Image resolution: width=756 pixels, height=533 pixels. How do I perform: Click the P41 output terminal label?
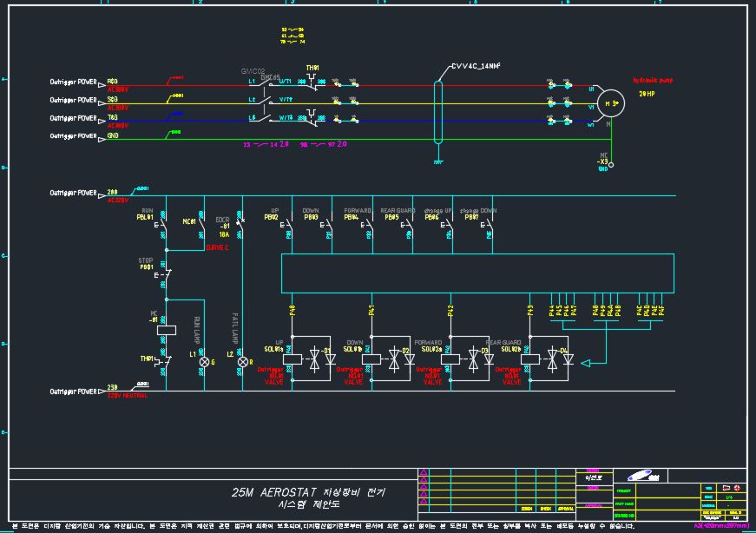tap(371, 311)
